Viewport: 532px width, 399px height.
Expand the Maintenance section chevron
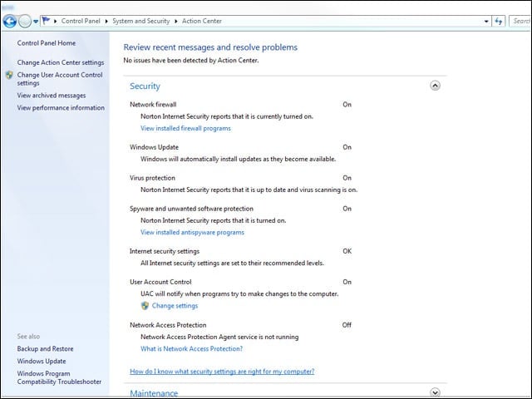pos(435,392)
